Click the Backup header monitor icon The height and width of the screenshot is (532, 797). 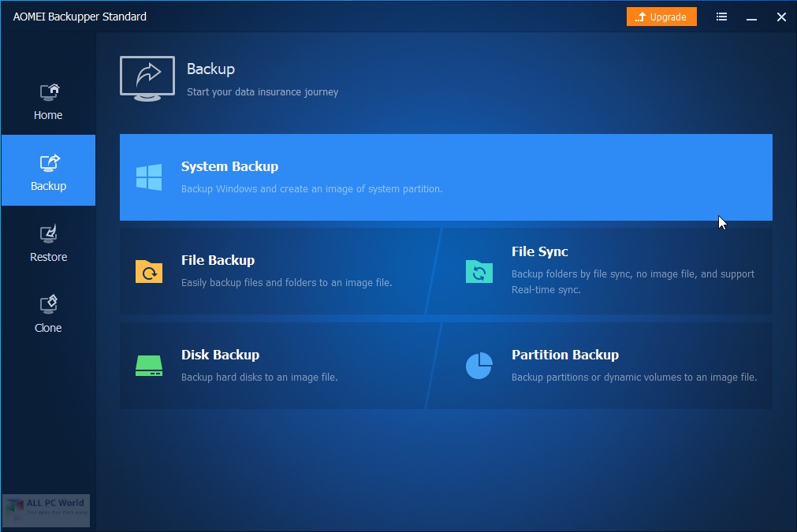tap(147, 79)
